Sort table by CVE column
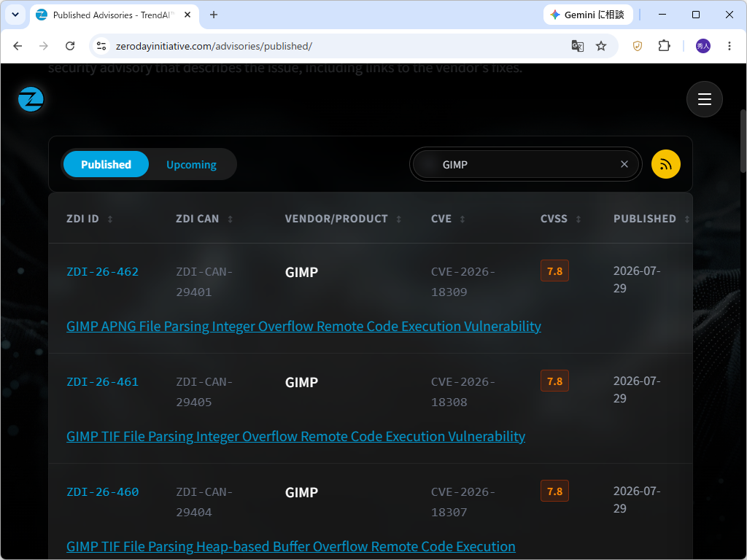The height and width of the screenshot is (560, 747). pos(449,219)
